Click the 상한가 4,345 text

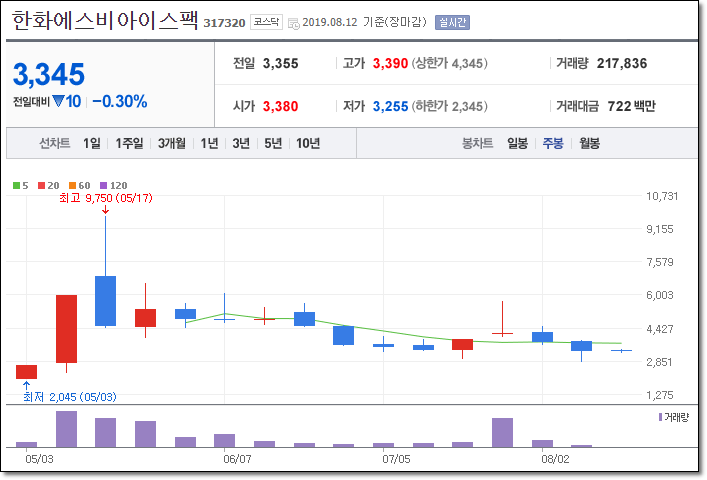click(x=450, y=64)
